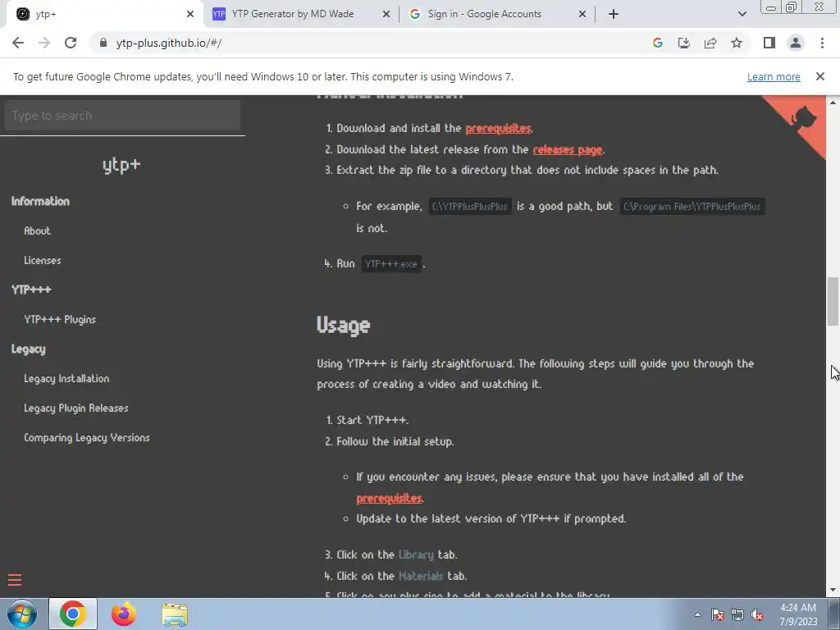The height and width of the screenshot is (630, 840).
Task: Click the C:\YTPPlusPlusPlus example path
Action: (x=470, y=207)
